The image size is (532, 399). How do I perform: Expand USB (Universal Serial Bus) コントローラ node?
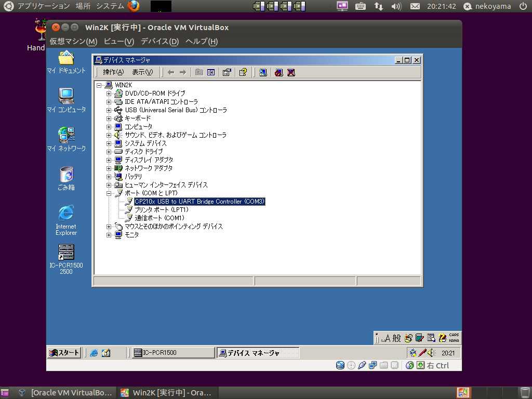click(x=109, y=110)
